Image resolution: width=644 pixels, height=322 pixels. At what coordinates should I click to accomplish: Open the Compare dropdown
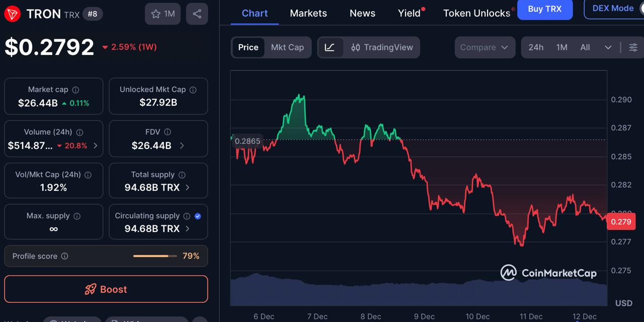pyautogui.click(x=484, y=47)
